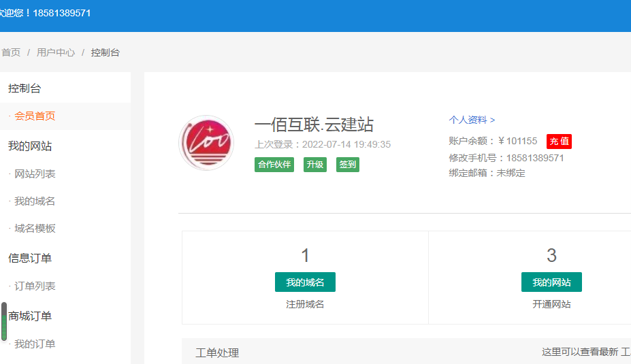Click the 升级 green button
Image resolution: width=631 pixels, height=364 pixels.
point(314,165)
